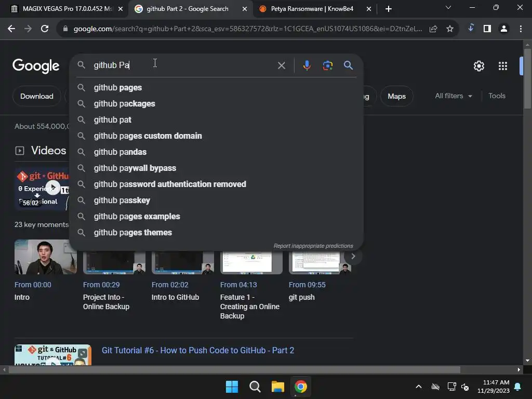Screen dimensions: 532x399
Task: Bookmark this page with the star icon
Action: click(450, 29)
